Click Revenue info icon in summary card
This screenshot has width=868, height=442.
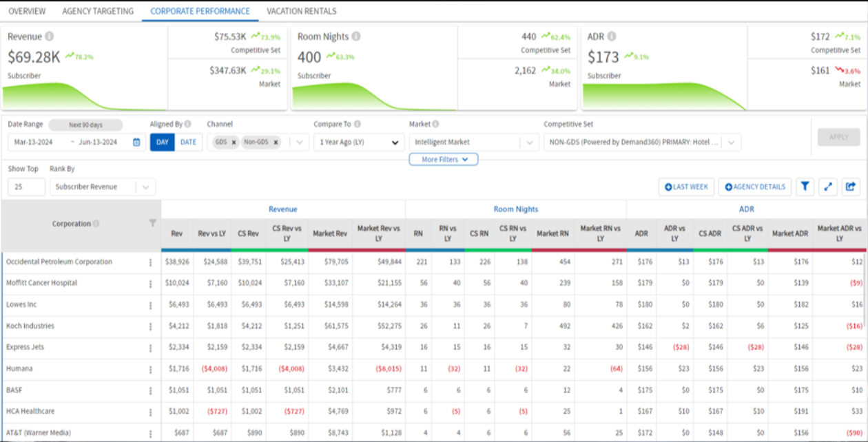point(50,36)
